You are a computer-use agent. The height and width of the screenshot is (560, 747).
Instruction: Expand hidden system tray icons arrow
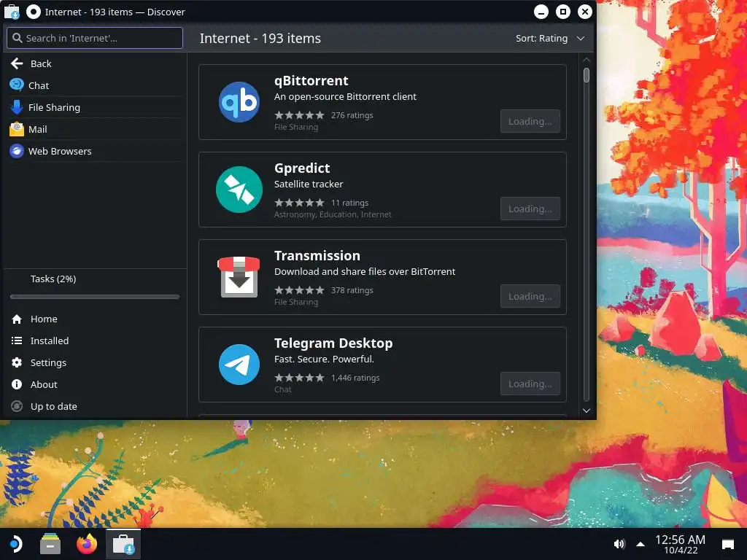(x=640, y=544)
